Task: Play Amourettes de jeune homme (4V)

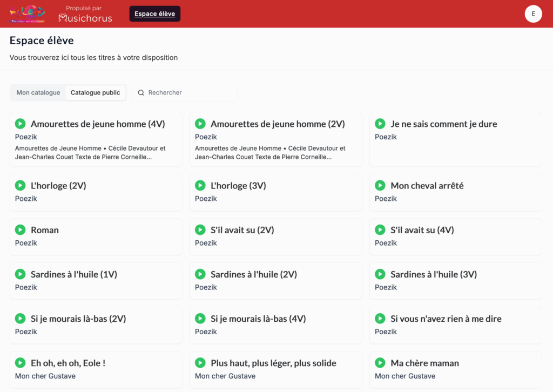Action: (20, 124)
